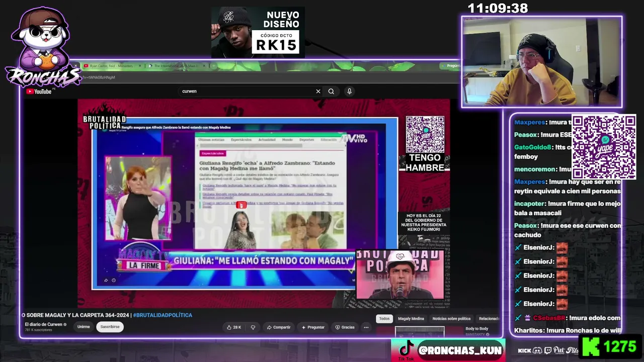Click the green Kick 1275 counter
Viewport: 644px width, 362px height.
[x=610, y=347]
